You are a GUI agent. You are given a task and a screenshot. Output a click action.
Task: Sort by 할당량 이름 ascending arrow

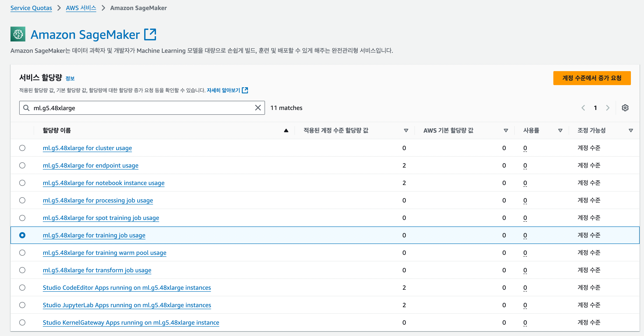coord(286,130)
